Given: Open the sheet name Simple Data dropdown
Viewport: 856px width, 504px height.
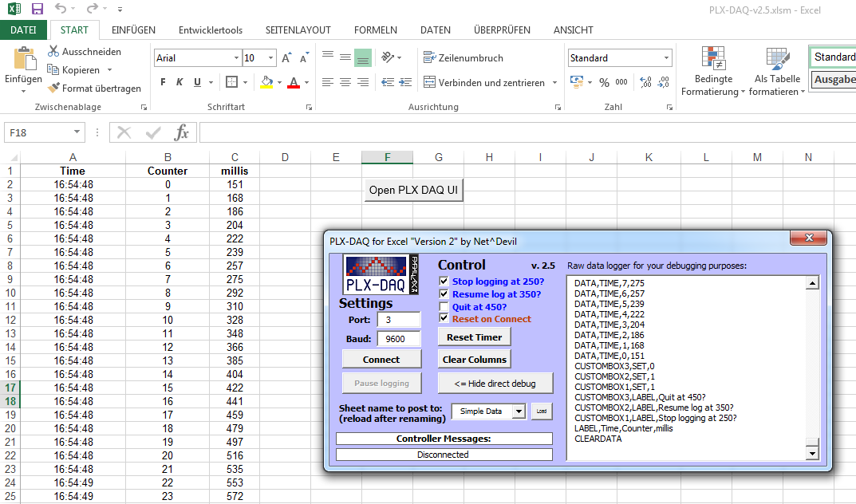Looking at the screenshot, I should click(519, 411).
